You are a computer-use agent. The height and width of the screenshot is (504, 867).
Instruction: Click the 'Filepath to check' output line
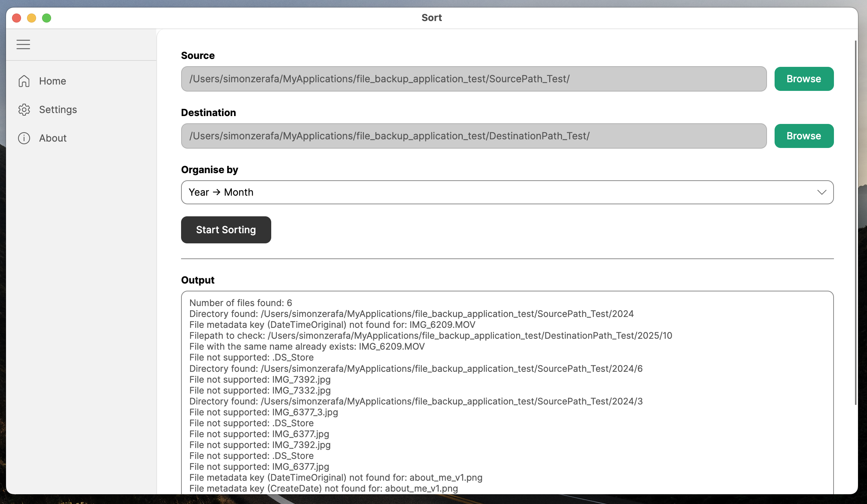(431, 335)
